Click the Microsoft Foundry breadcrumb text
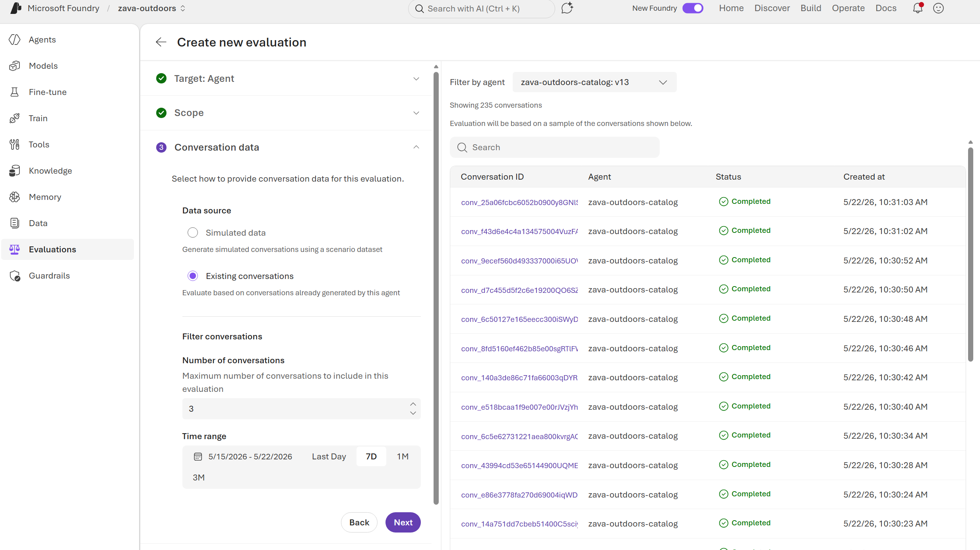The image size is (980, 550). 64,8
